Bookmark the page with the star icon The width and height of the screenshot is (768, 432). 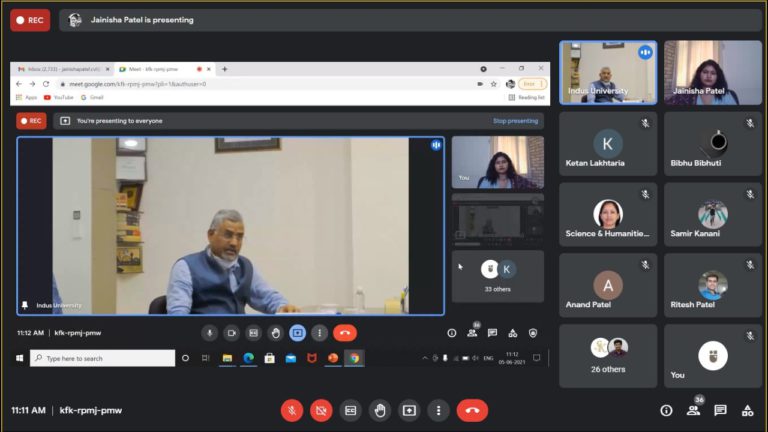[x=496, y=84]
